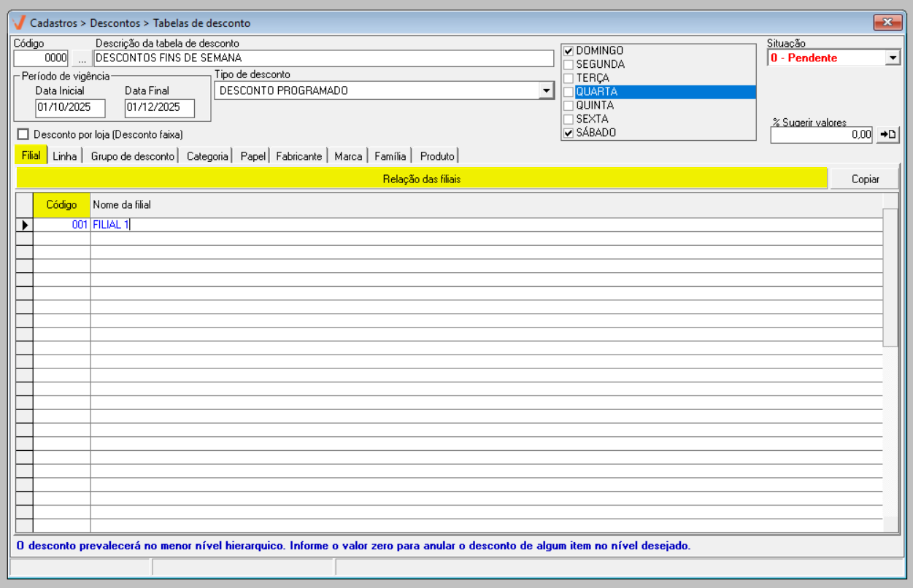Open the Grupo de desconto tab
The image size is (913, 588).
point(132,156)
